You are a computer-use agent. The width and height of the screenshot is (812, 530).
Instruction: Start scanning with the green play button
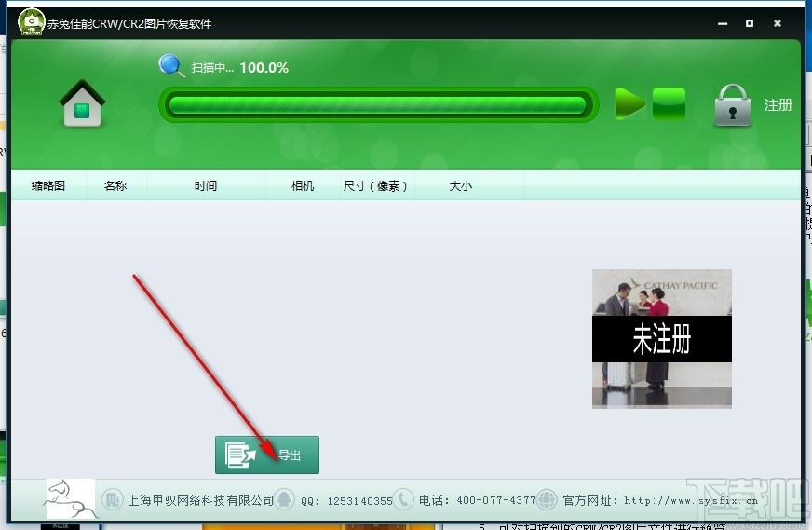pyautogui.click(x=629, y=103)
